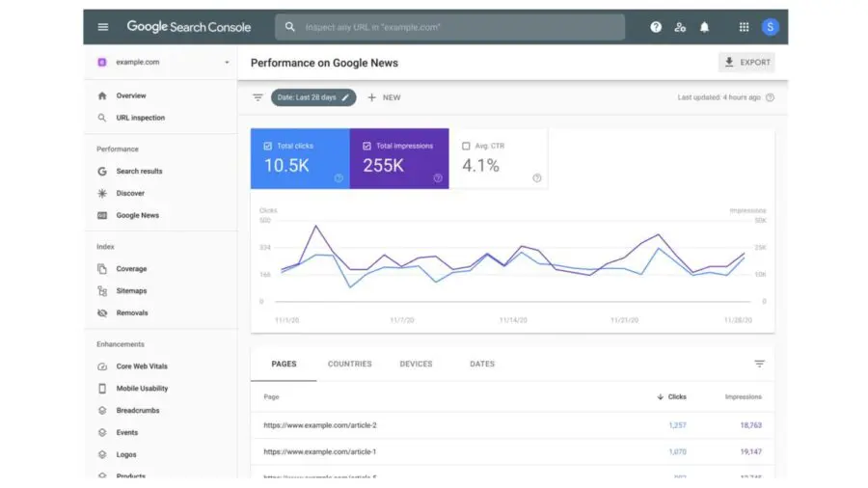Screen dimensions: 868x488
Task: Click the 1,257 clicks value
Action: tap(678, 425)
